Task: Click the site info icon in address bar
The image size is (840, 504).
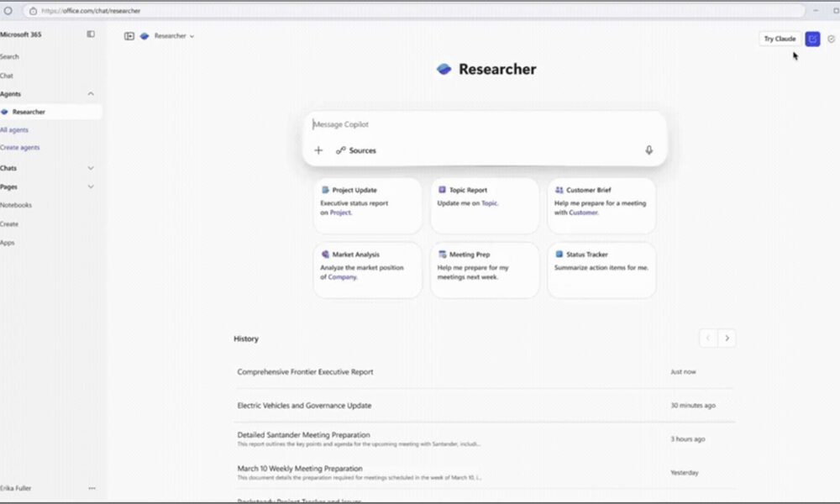Action: tap(33, 11)
